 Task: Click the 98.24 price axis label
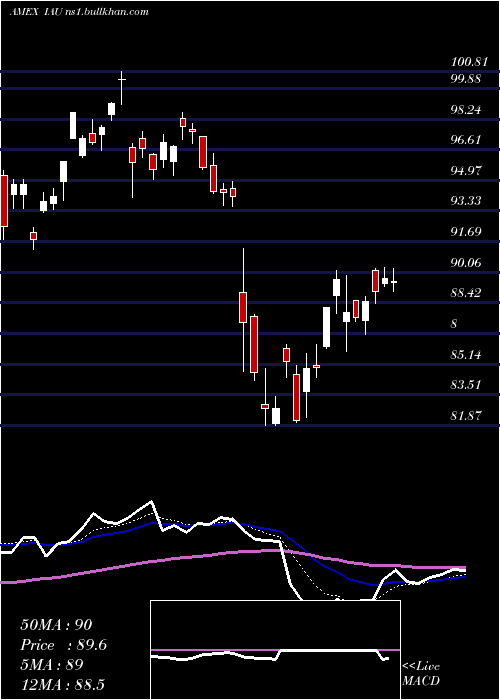465,110
